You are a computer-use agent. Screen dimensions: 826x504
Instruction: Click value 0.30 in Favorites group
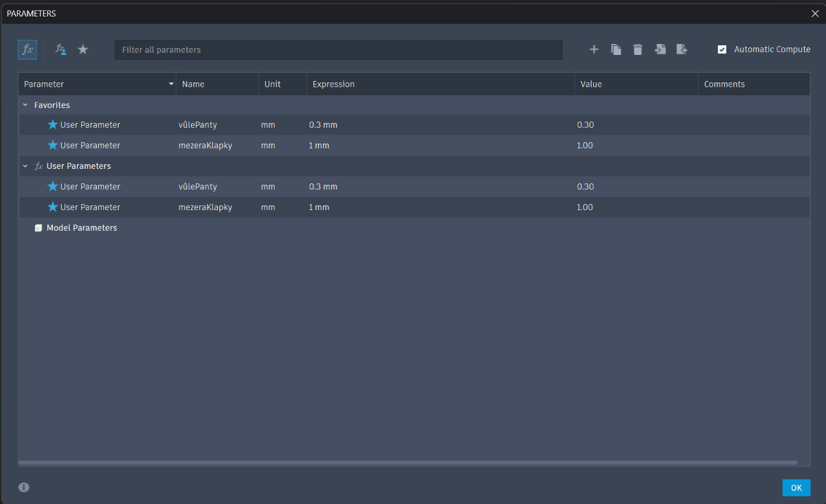click(585, 125)
